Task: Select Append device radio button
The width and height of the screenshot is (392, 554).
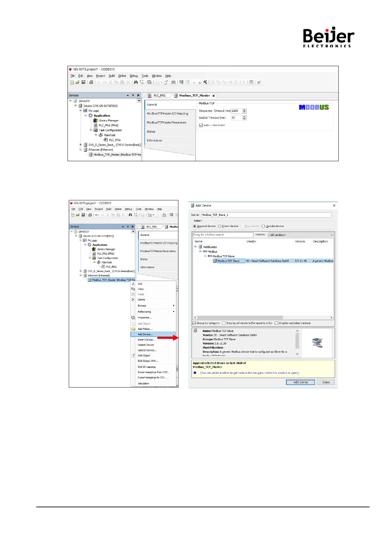Action: [195, 226]
